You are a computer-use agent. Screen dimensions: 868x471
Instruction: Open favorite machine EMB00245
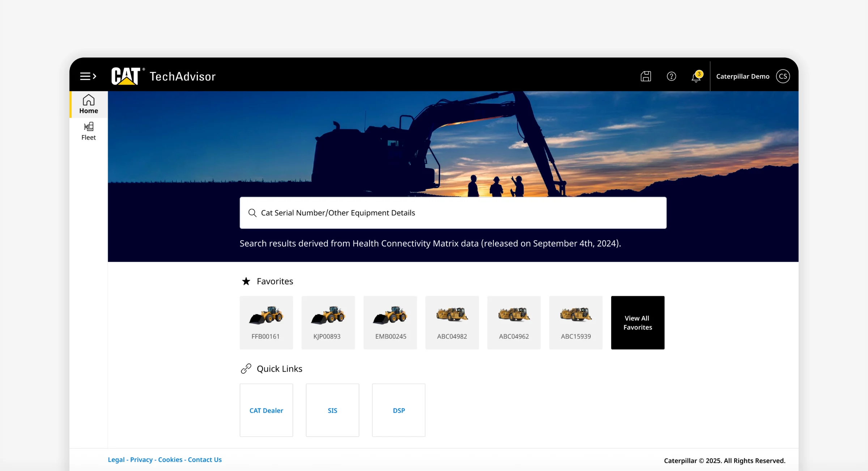(390, 322)
